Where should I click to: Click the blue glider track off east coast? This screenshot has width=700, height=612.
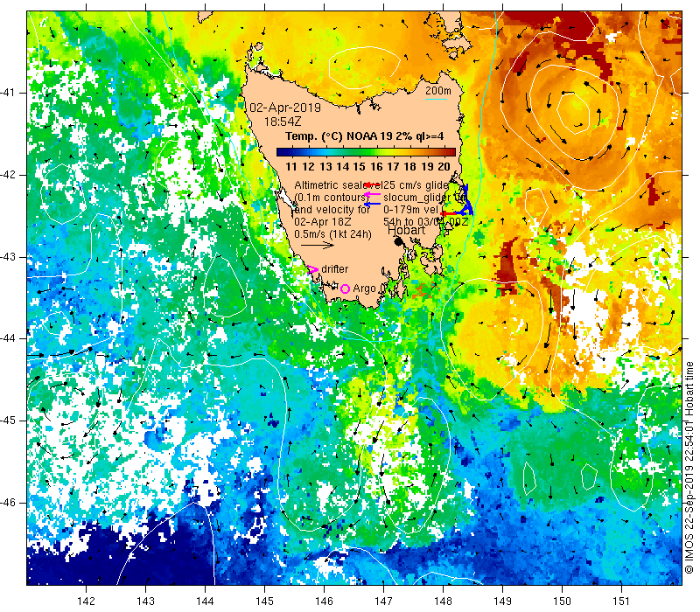click(466, 201)
